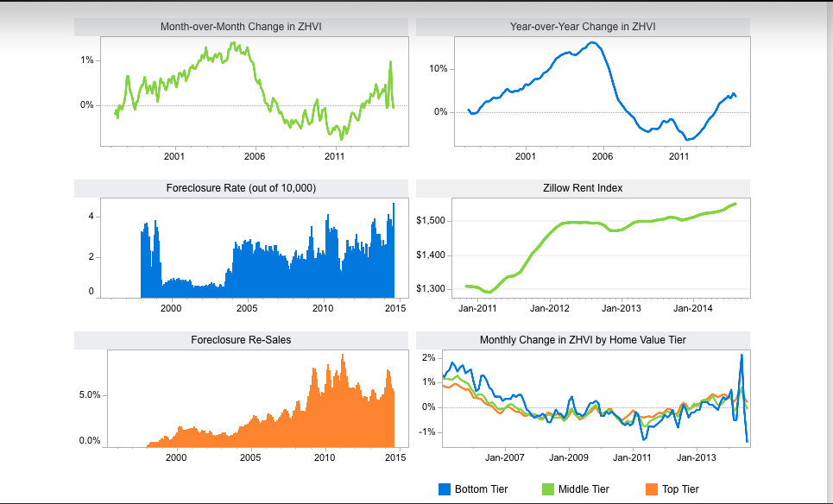Click the blue Bottom Tier legend swatch

[445, 489]
